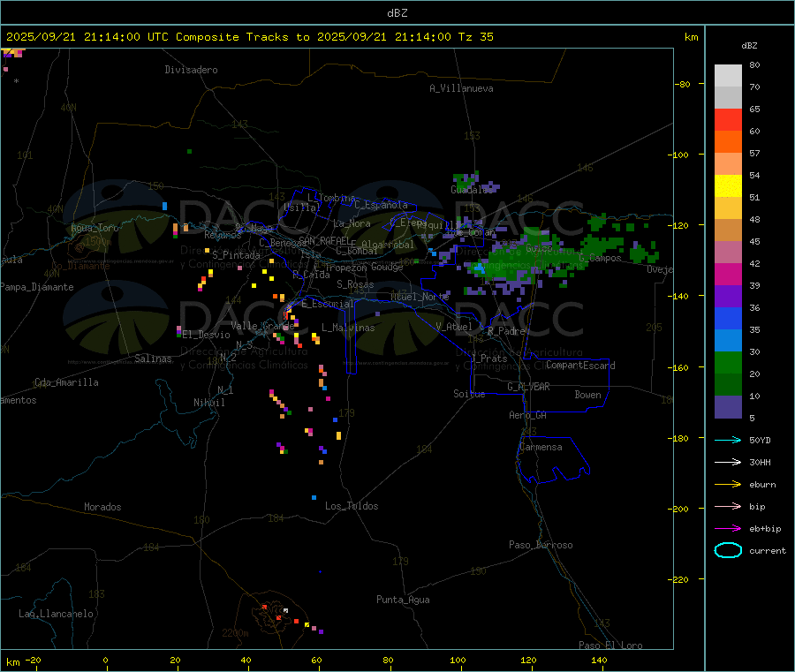Pick the red 60-65 dBZ swatch
Viewport: 795px width, 672px height.
728,119
